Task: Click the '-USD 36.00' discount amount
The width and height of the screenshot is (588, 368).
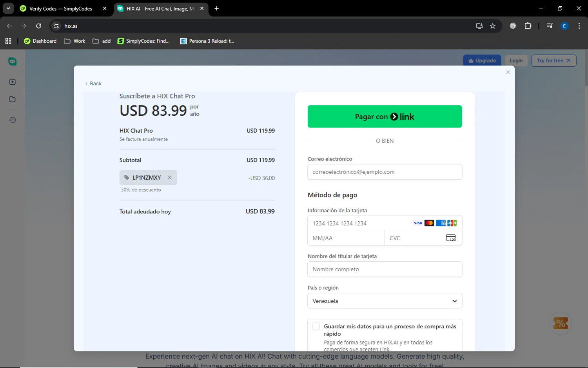Action: tap(261, 178)
